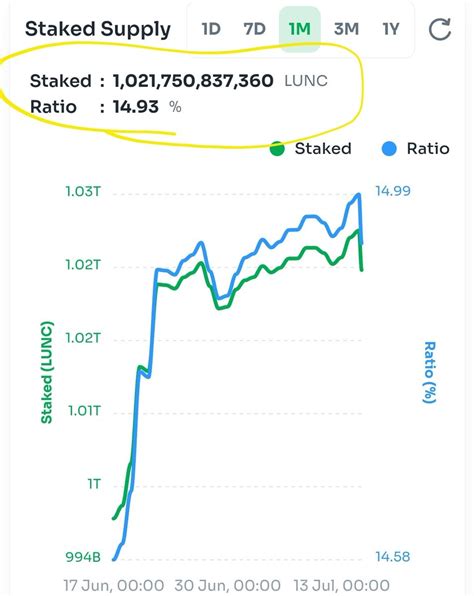Click the Staked (LUNC) vertical axis title
This screenshot has width=474, height=596.
(47, 372)
